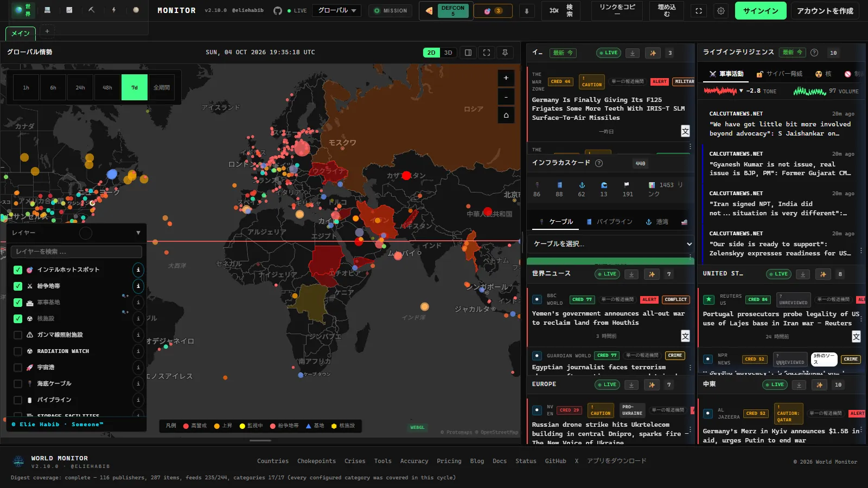Screen dimensions: 868x488
Task: Open the GitHub icon link in header
Action: 278,11
